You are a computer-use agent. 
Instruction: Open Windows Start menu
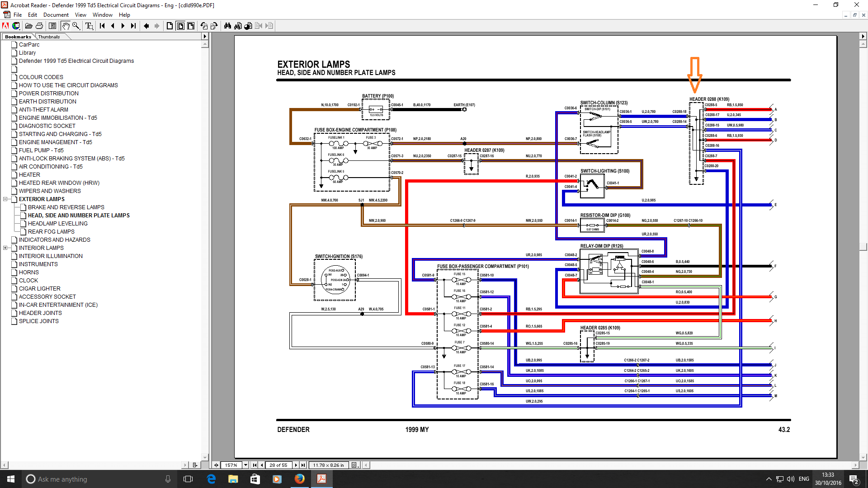coord(11,479)
